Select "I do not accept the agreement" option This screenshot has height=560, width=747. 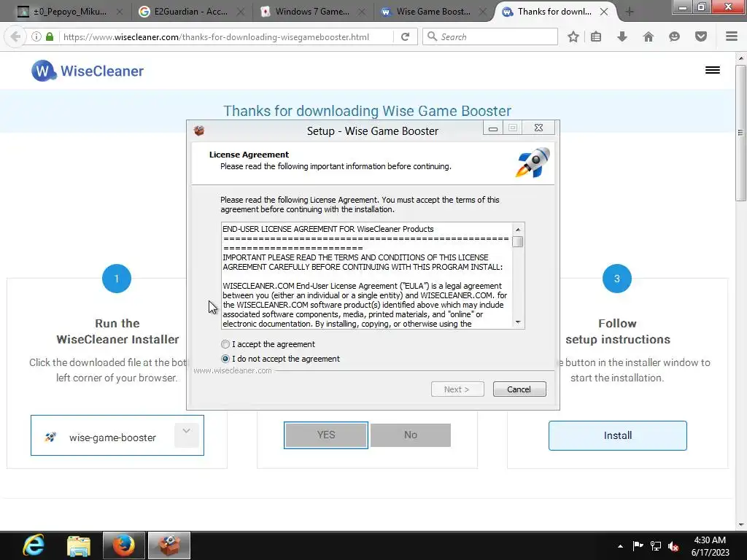click(281, 359)
